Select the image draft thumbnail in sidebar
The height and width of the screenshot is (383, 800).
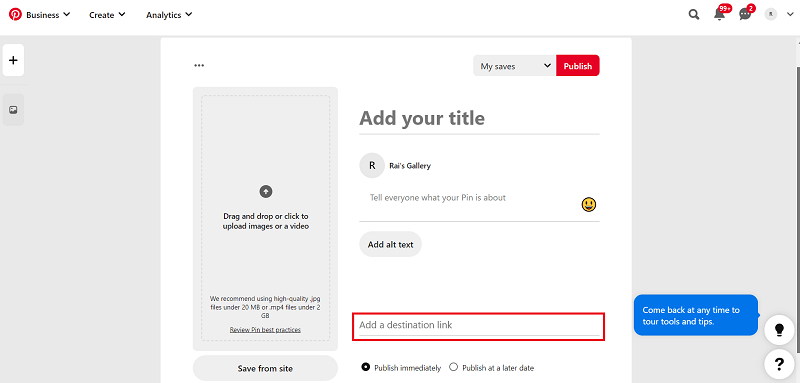(13, 110)
